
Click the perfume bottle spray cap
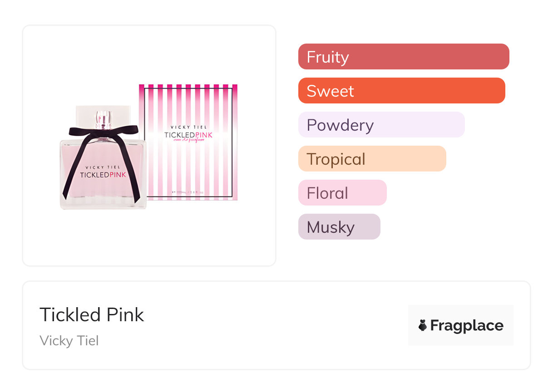coord(104,117)
